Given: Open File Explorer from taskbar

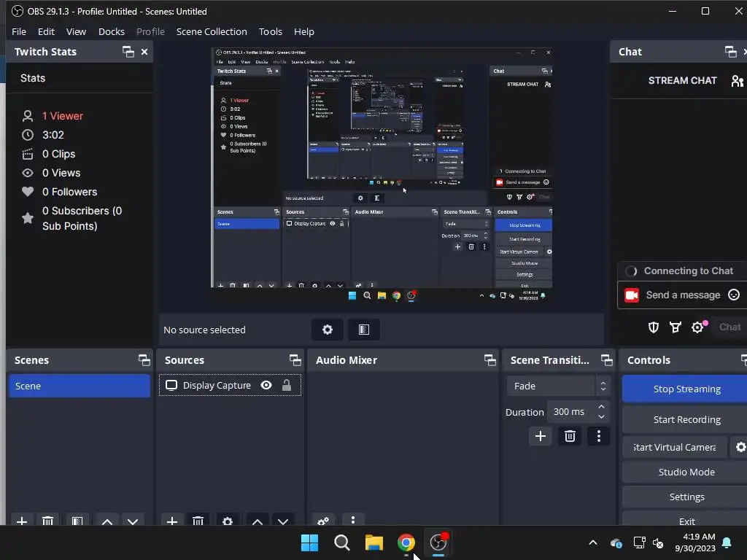Looking at the screenshot, I should pos(374,542).
